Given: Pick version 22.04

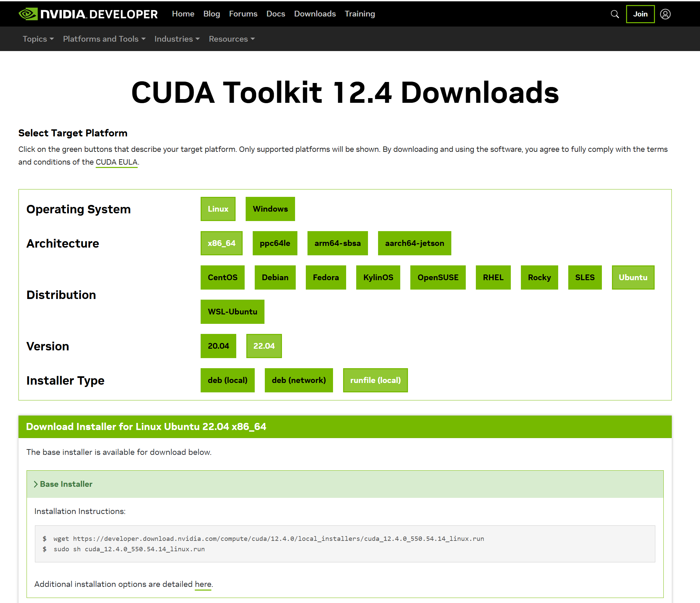Looking at the screenshot, I should tap(264, 346).
